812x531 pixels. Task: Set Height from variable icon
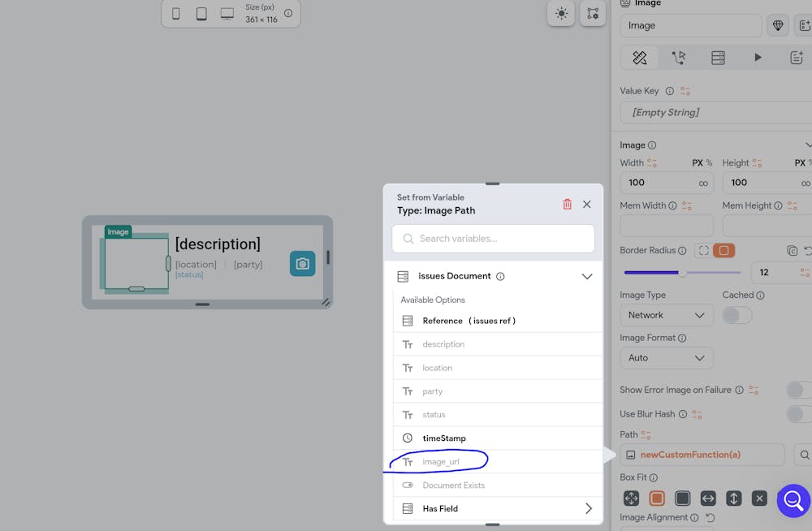click(x=757, y=162)
